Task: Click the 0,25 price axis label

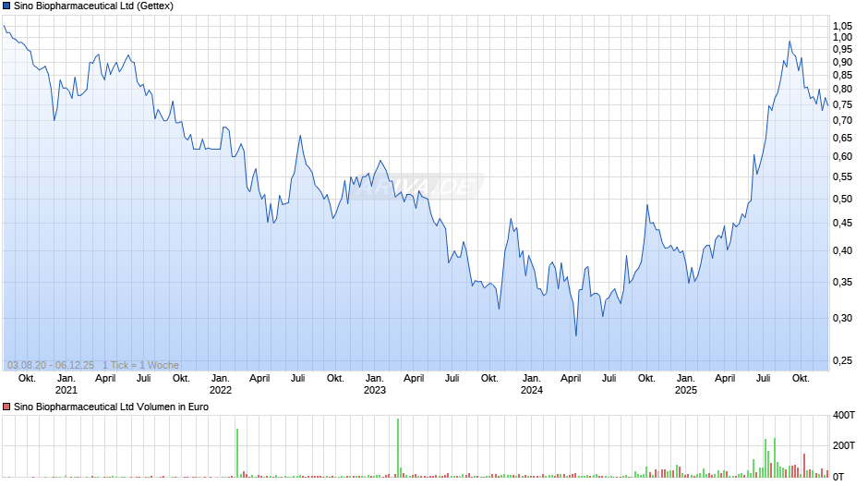Action: click(842, 360)
